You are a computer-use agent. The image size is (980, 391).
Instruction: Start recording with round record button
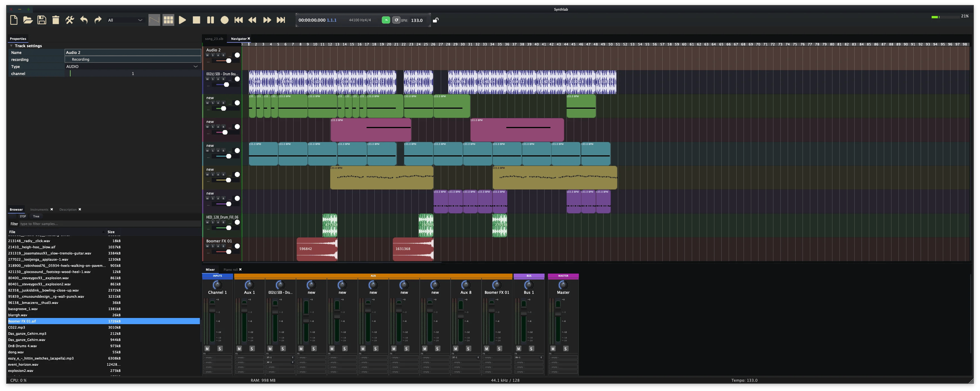224,20
